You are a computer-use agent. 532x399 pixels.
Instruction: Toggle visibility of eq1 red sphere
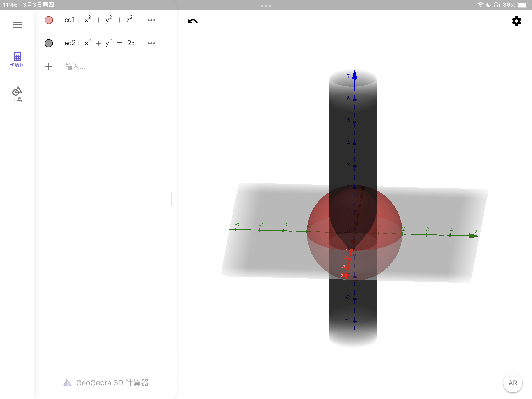[49, 20]
